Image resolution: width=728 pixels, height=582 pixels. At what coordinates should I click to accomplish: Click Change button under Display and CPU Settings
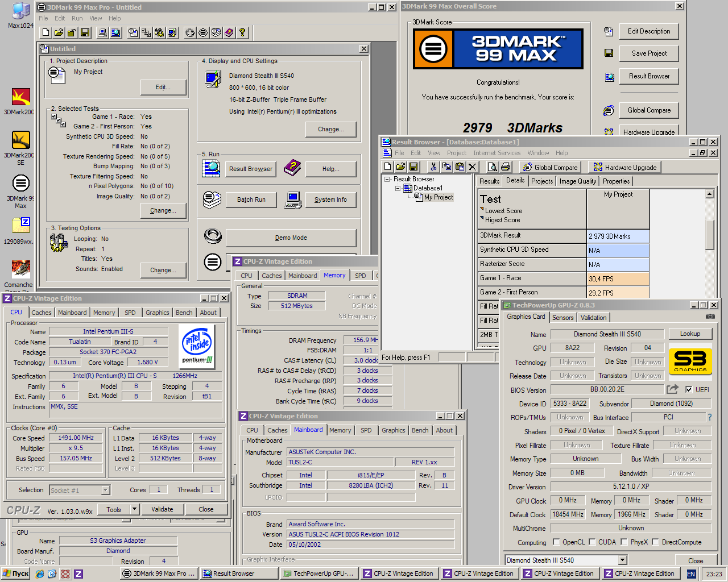(331, 129)
